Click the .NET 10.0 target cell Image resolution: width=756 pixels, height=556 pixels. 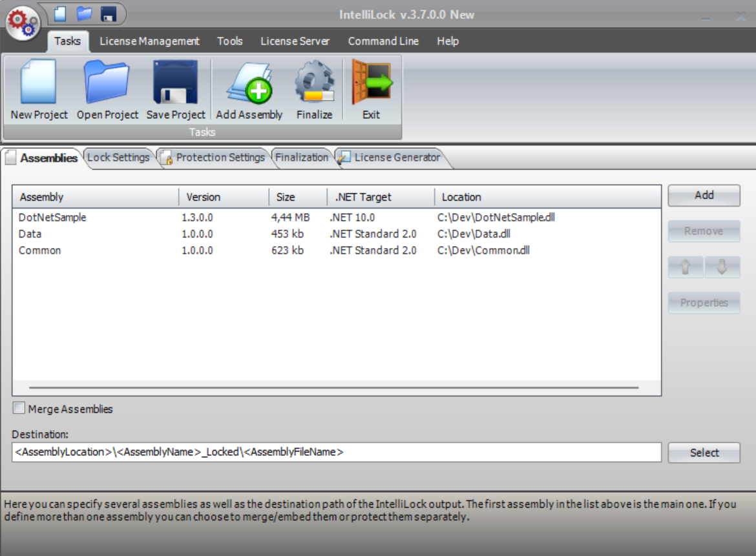[x=352, y=217]
